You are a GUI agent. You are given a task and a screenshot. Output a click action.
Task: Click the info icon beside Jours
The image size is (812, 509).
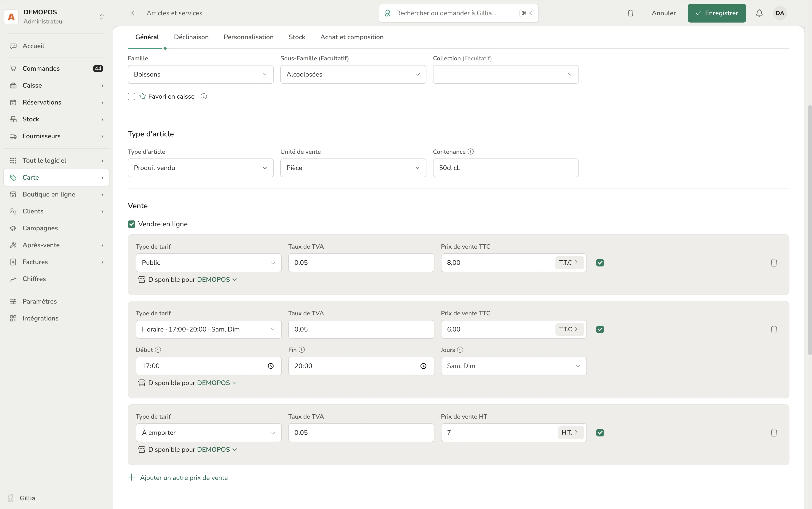(x=460, y=350)
